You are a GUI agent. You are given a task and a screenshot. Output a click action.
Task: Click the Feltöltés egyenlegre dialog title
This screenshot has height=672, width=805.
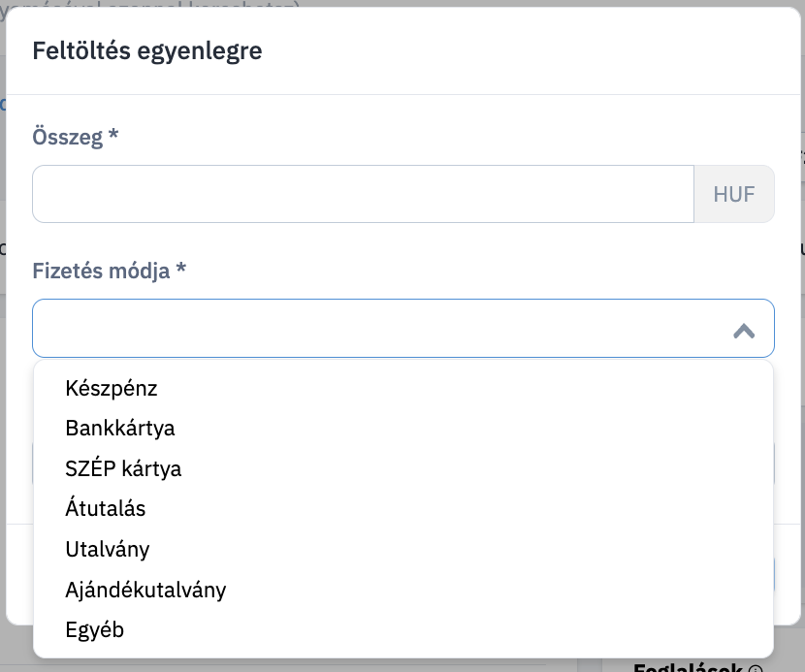(x=147, y=50)
